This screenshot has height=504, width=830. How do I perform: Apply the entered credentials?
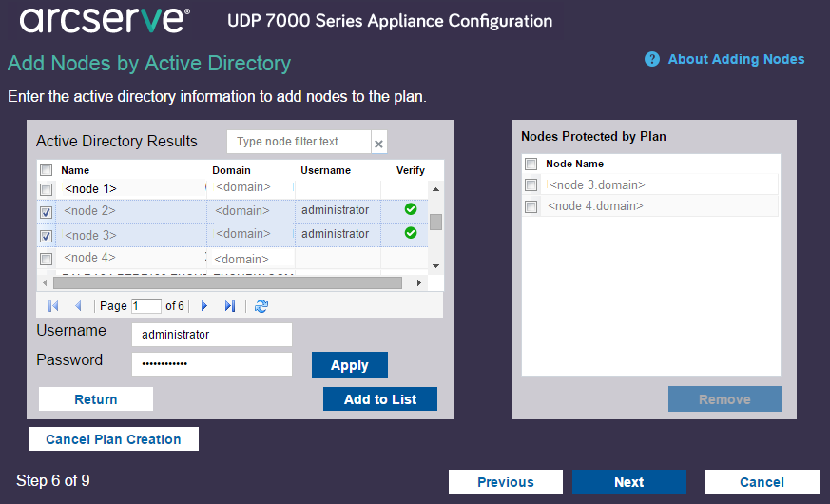[x=349, y=365]
